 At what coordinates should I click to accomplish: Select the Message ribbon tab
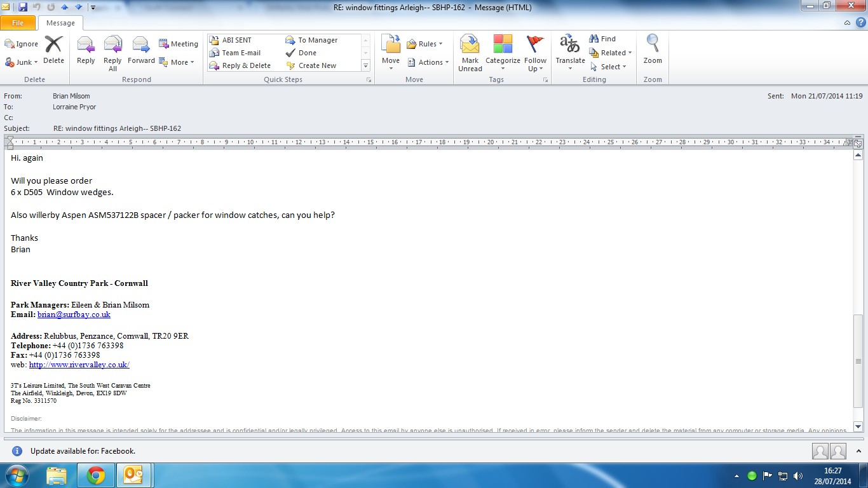(x=60, y=23)
